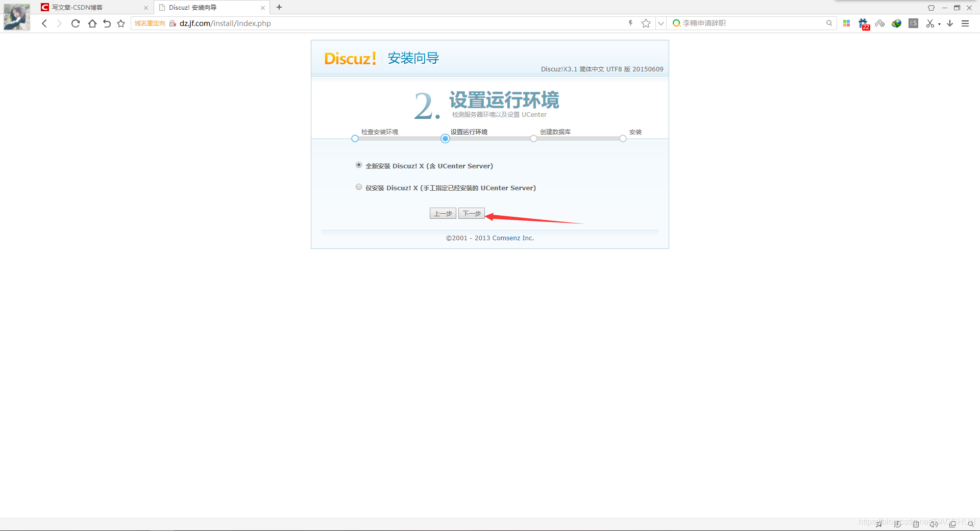Screen dimensions: 980x531
Task: Click the ES extension icon
Action: click(914, 23)
